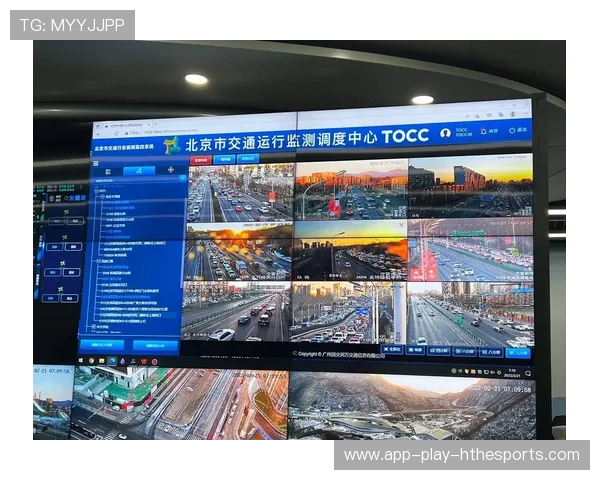600x480 pixels.
Task: Select the highlighted middle tab in the side panel
Action: [x=139, y=171]
